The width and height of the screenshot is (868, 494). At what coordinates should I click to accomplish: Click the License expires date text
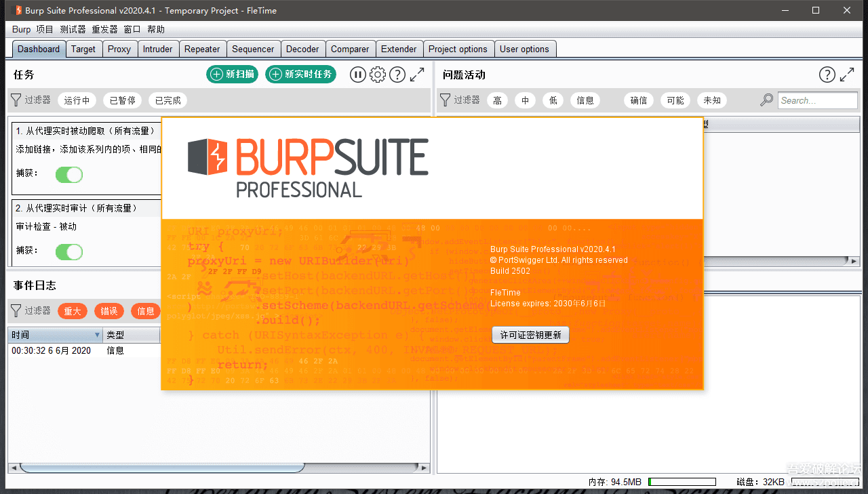point(548,304)
